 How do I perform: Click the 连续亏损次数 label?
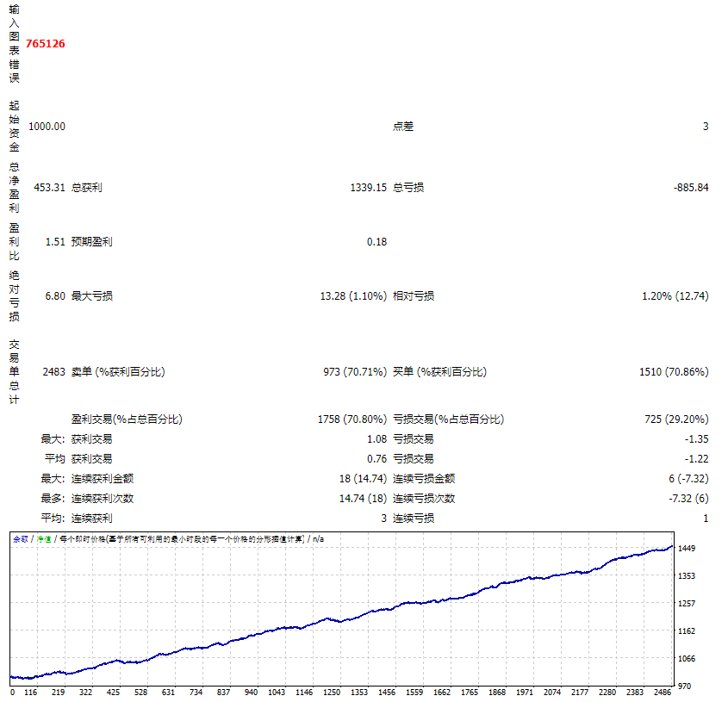click(x=424, y=499)
